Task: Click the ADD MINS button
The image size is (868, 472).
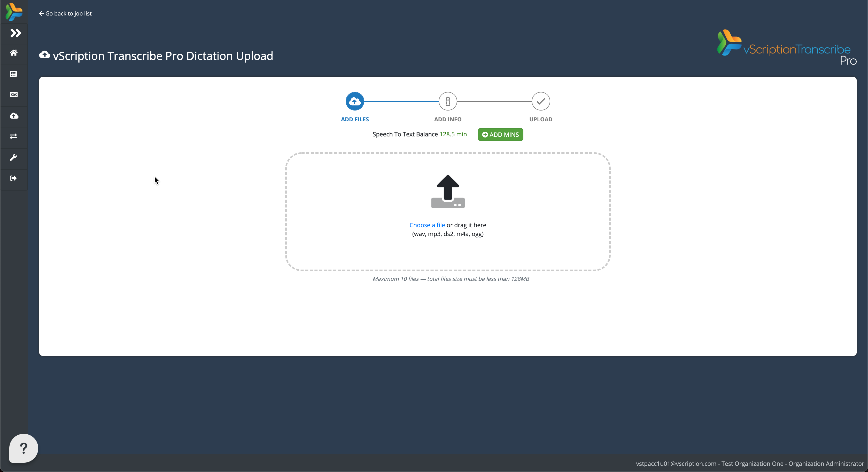Action: point(500,135)
